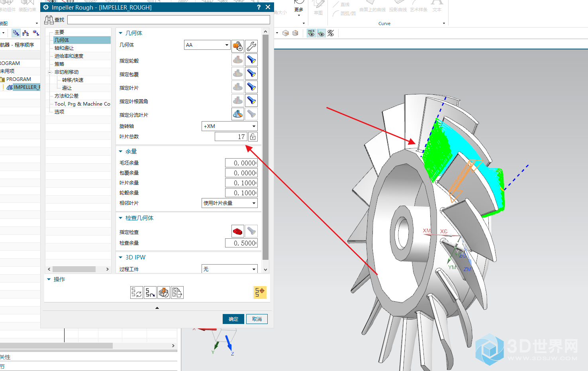Display hub geometry with flashlight icon
This screenshot has height=371, width=588.
[251, 60]
